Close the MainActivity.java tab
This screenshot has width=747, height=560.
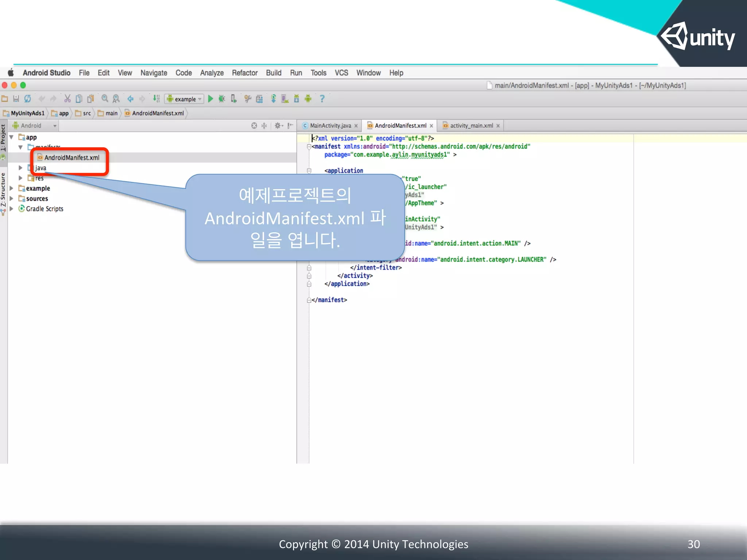[x=356, y=126]
